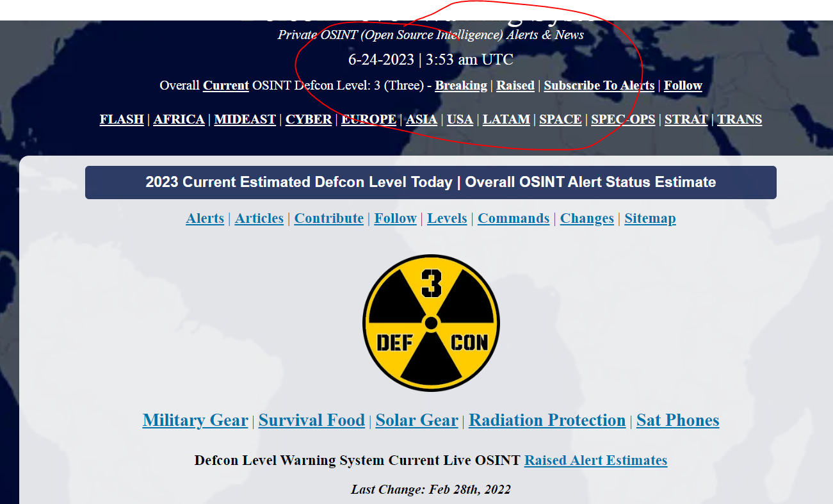Viewport: 833px width, 504px height.
Task: Open the TRANS category
Action: [740, 119]
